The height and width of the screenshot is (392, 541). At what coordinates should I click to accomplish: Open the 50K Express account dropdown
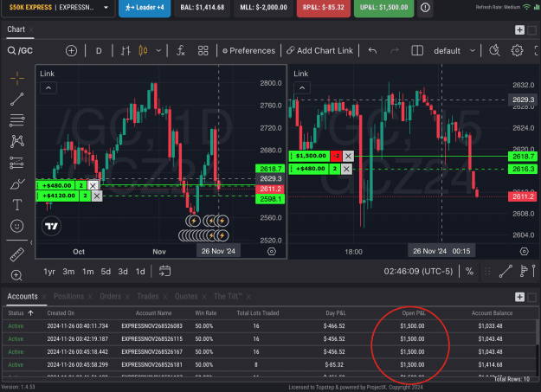point(58,7)
